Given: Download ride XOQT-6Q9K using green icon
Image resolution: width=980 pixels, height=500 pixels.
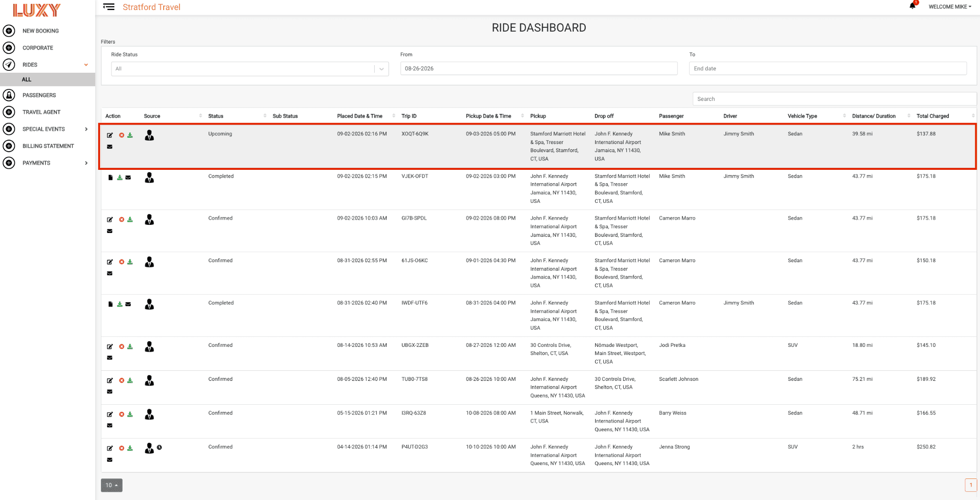Looking at the screenshot, I should coord(130,135).
